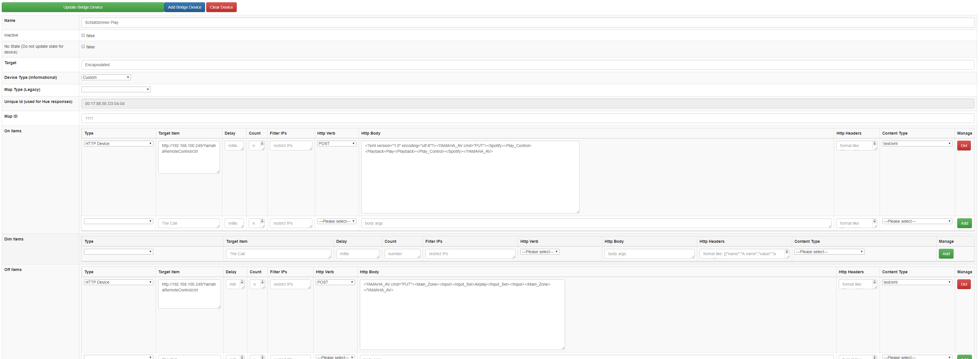Open On Items Http Verb POST dropdown
Viewport: 980px width, 359px height.
coord(336,143)
